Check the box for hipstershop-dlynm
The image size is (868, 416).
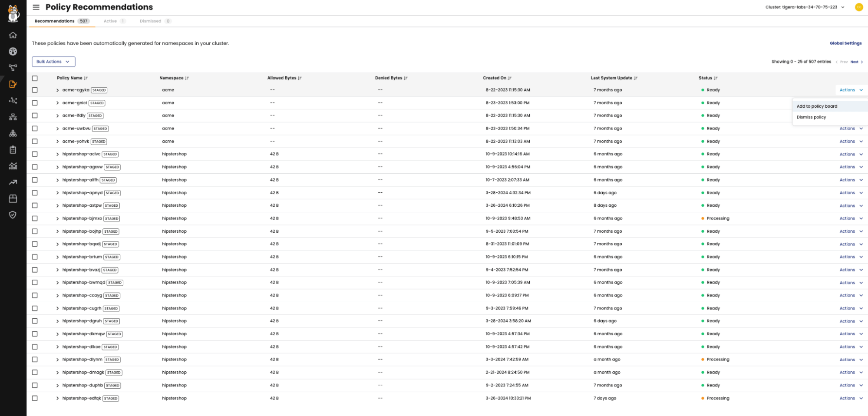pos(35,360)
